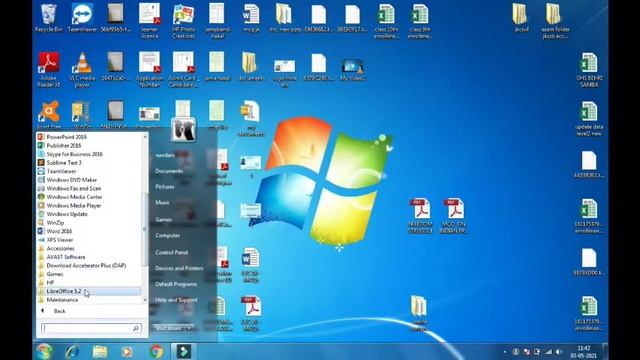
Task: Open Games in the Start menu right pane
Action: 164,220
